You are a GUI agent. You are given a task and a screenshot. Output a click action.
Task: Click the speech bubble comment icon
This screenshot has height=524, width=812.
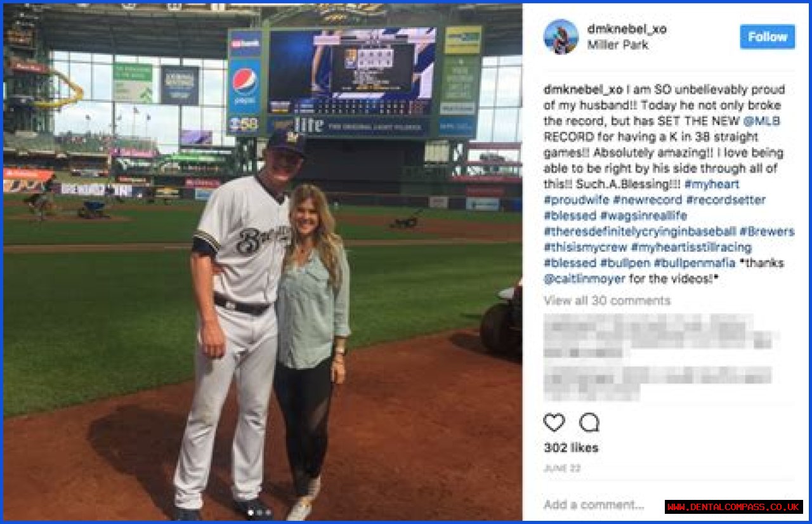coord(589,422)
